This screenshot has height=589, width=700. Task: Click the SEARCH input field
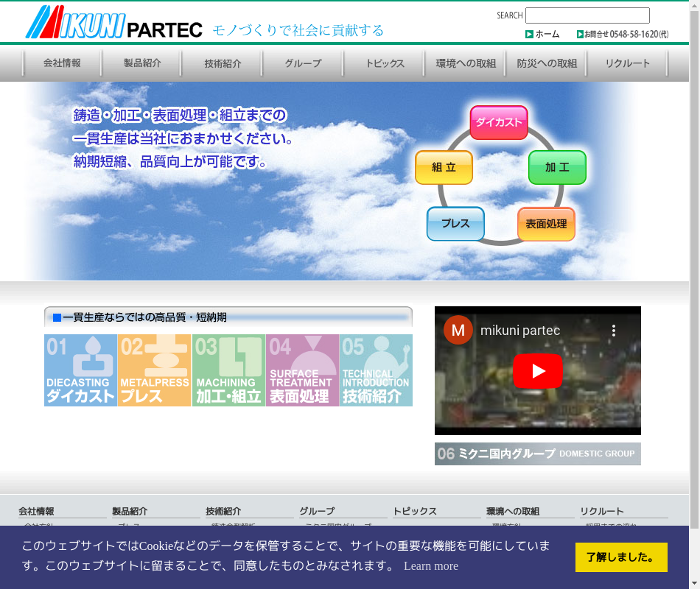coord(587,15)
